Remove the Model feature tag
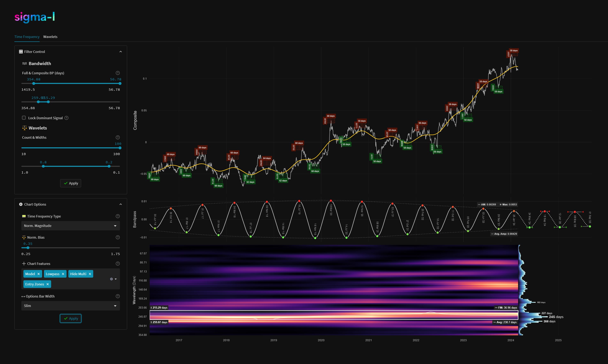The image size is (608, 364). pos(39,274)
